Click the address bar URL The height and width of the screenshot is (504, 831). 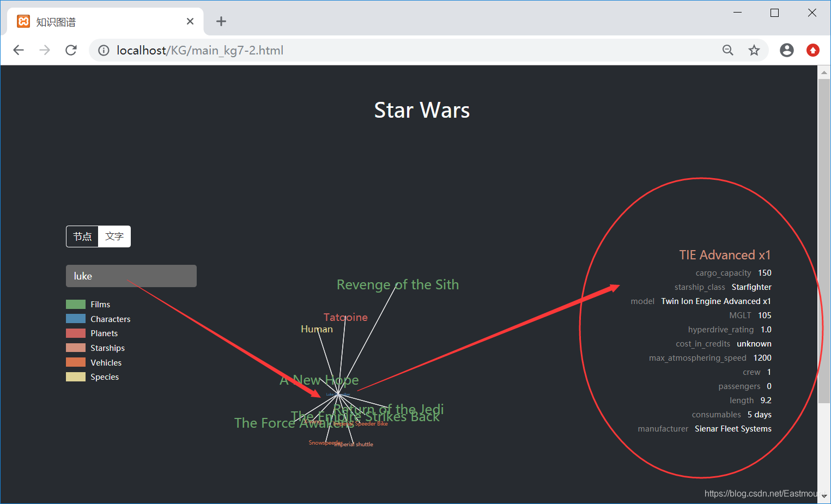pos(200,51)
